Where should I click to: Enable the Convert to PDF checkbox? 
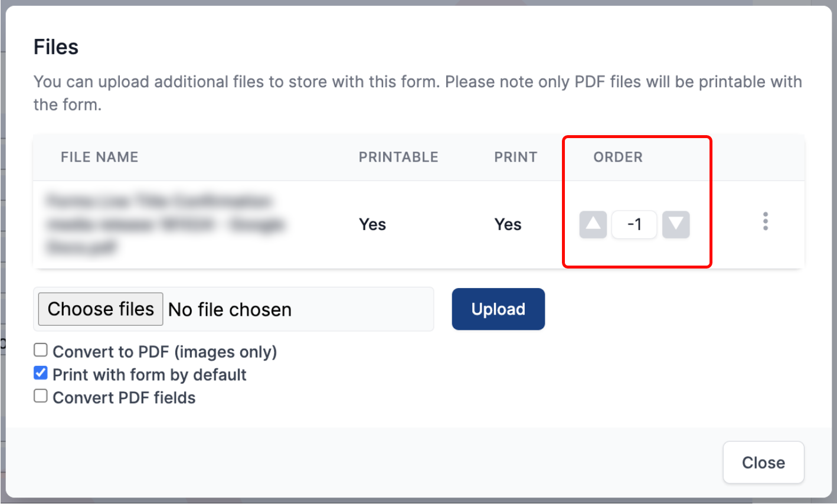40,350
